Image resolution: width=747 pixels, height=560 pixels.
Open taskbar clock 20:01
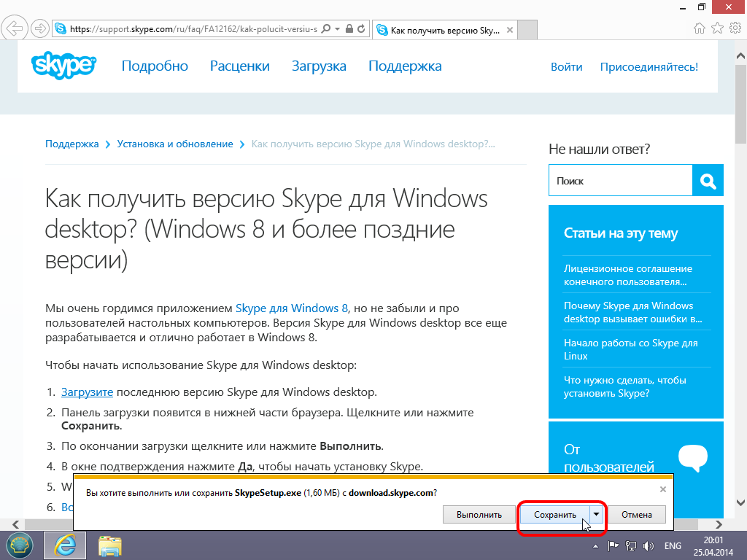(x=713, y=546)
